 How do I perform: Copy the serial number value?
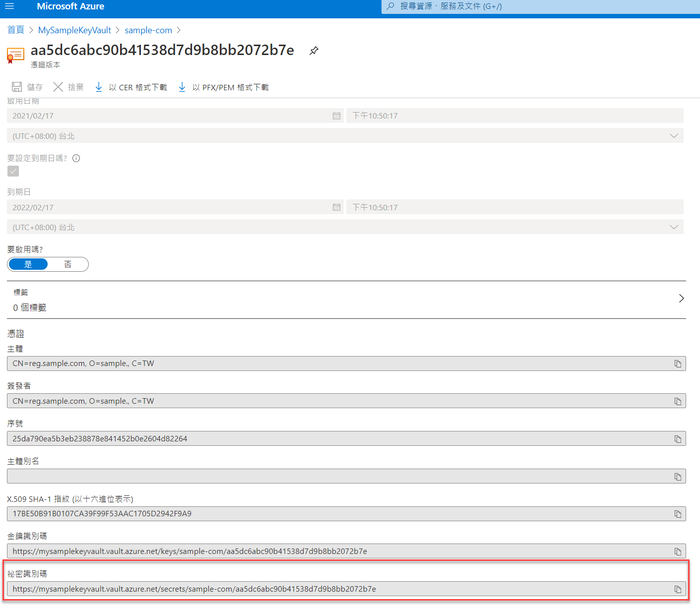678,439
